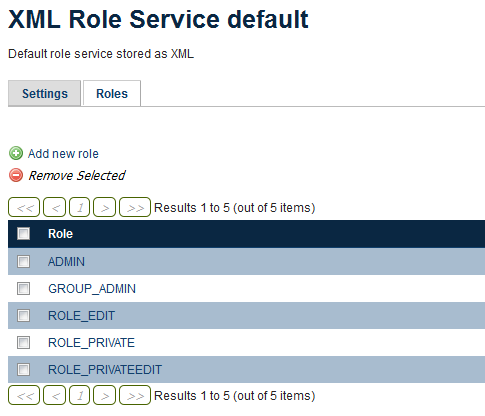
Task: Go to last page in top pager
Action: [135, 207]
